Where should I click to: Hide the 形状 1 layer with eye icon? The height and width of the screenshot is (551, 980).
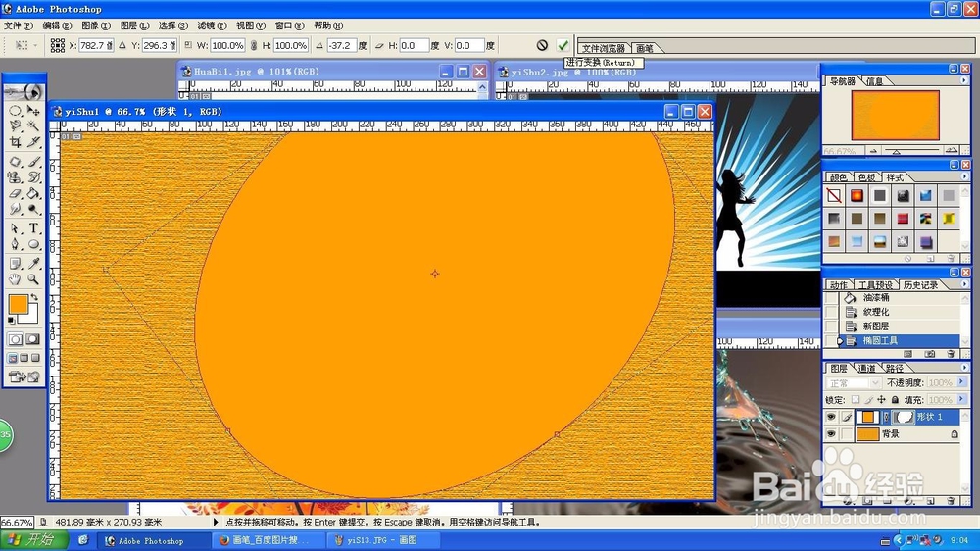831,417
